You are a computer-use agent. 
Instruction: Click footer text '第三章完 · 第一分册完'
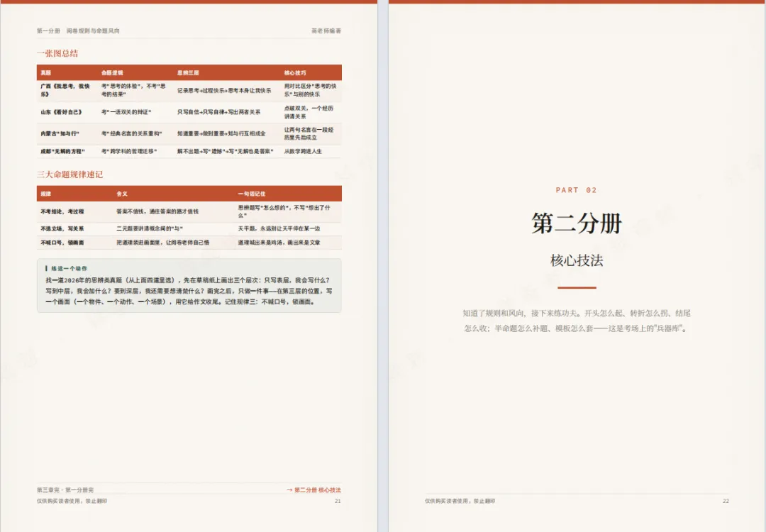[65, 490]
